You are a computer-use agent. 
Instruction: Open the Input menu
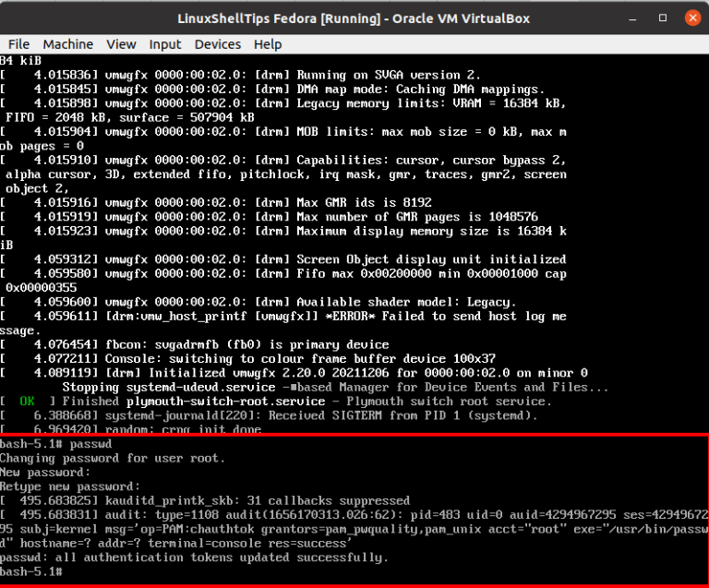coord(165,44)
